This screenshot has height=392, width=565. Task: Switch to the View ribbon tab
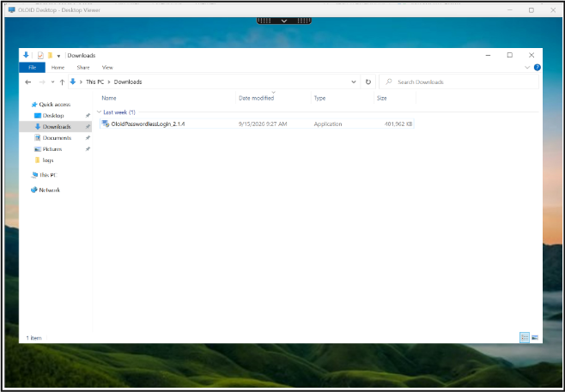tap(107, 67)
